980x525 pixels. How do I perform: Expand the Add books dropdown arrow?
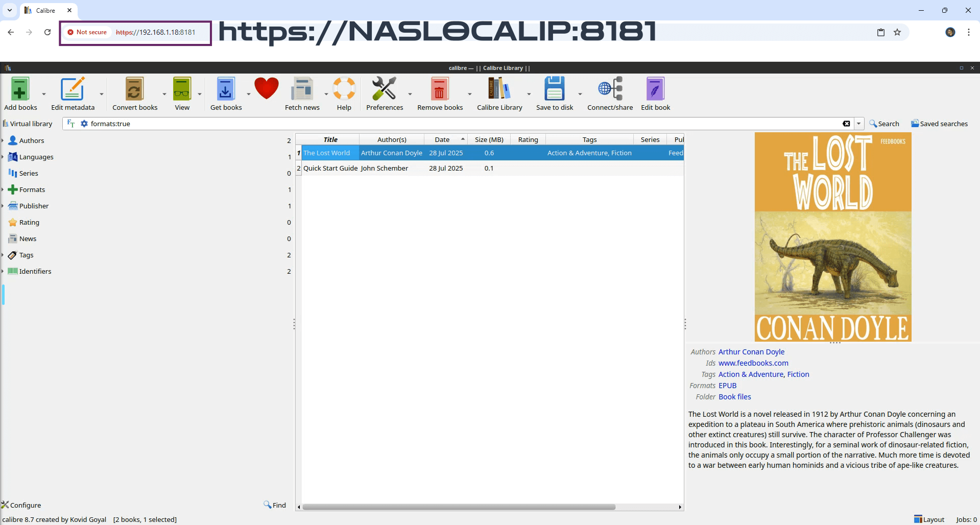click(44, 94)
